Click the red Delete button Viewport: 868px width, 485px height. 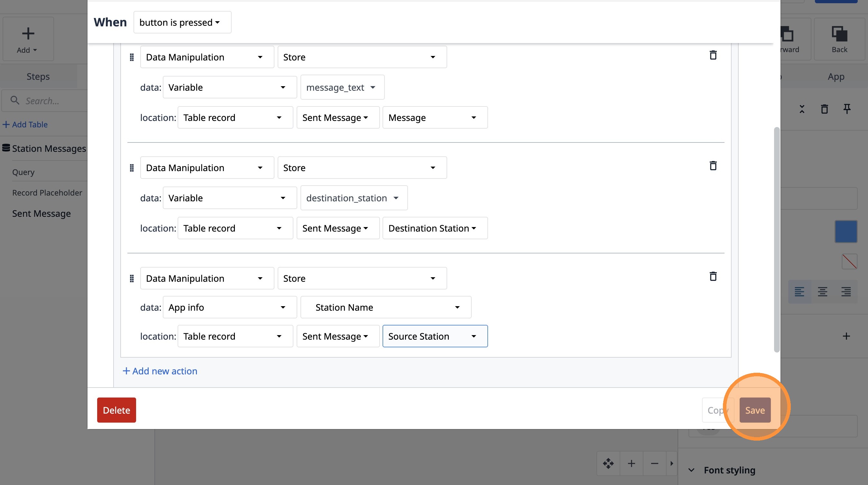coord(116,410)
